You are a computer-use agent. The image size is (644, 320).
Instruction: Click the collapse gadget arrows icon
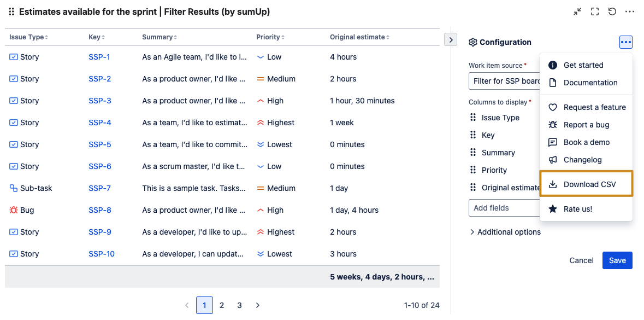point(577,11)
